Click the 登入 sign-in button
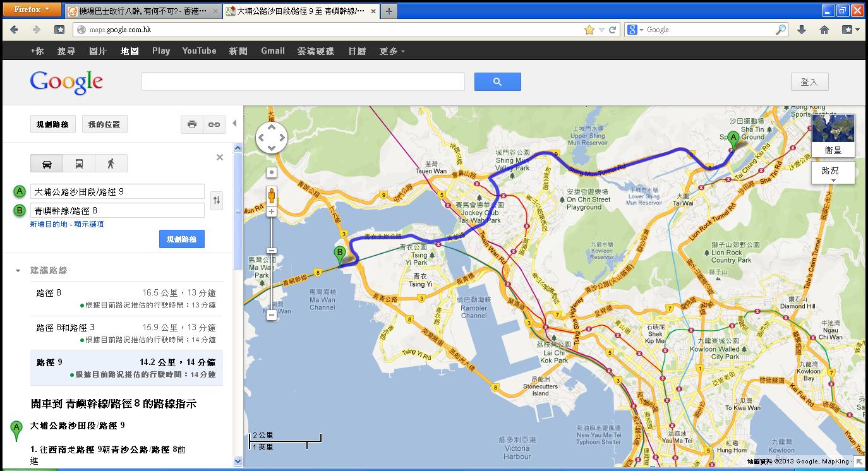 (809, 82)
